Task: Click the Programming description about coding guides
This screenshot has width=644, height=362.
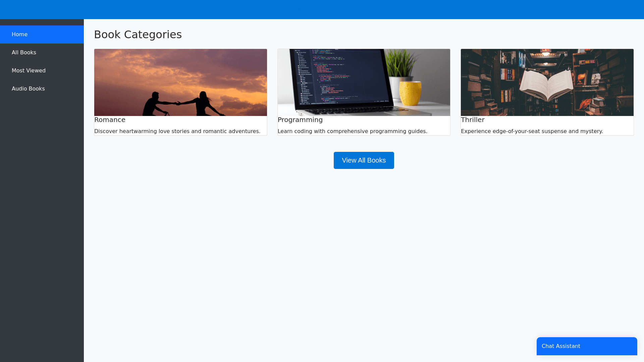Action: click(352, 131)
